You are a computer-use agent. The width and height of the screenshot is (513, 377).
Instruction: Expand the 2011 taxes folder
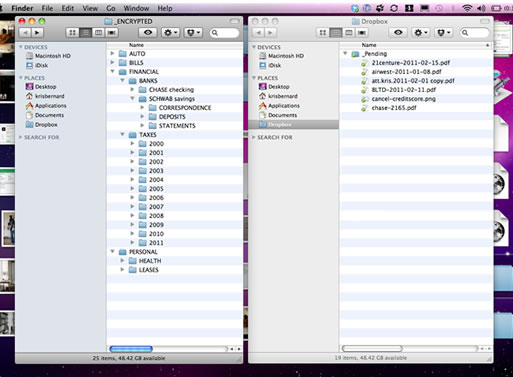click(132, 242)
